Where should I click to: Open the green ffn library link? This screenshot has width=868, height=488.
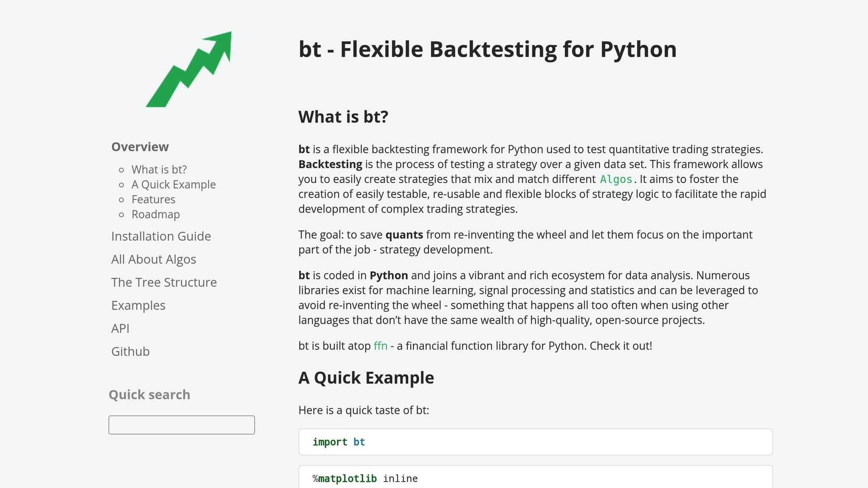(380, 346)
